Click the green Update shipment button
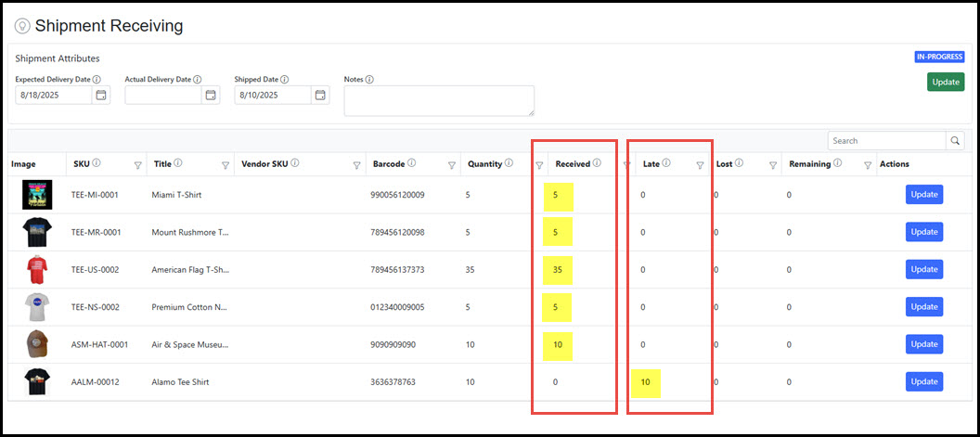This screenshot has width=980, height=437. pos(945,82)
